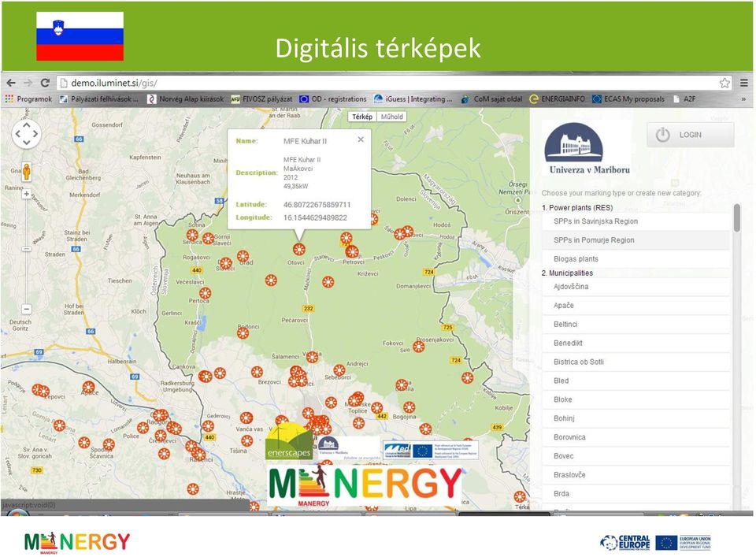Screen dimensions: 756x557
Task: Click the map zoom slider handle
Action: [27, 249]
